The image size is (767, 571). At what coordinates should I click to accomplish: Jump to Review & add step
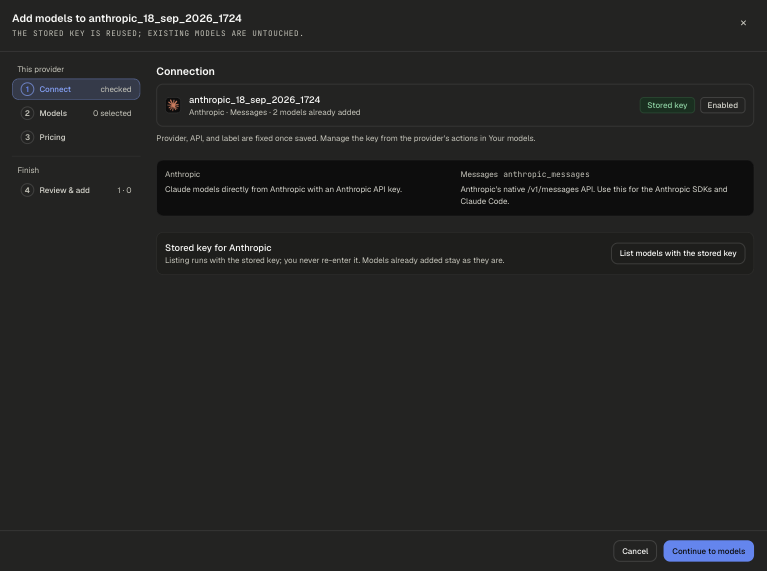pyautogui.click(x=76, y=190)
